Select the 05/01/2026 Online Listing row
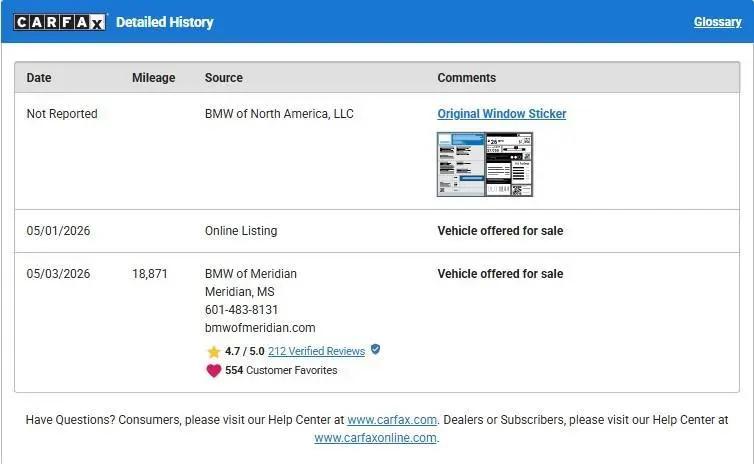The image size is (754, 464). pyautogui.click(x=377, y=231)
